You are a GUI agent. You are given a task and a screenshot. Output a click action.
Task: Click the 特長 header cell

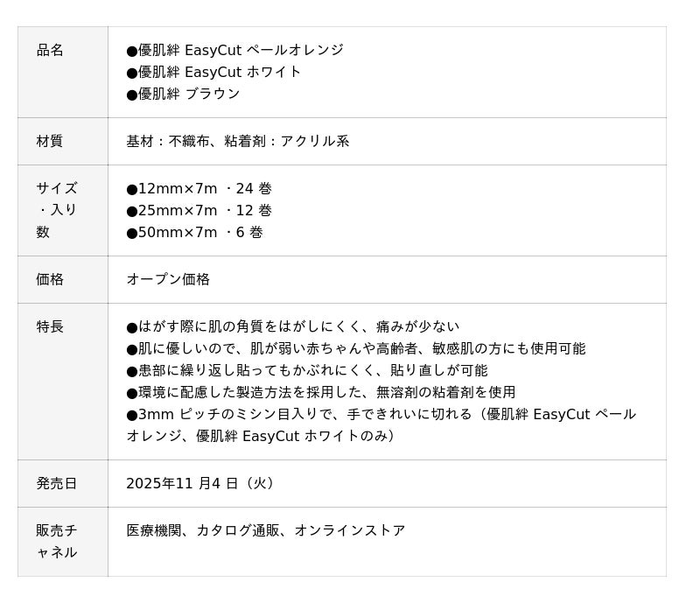pos(62,382)
